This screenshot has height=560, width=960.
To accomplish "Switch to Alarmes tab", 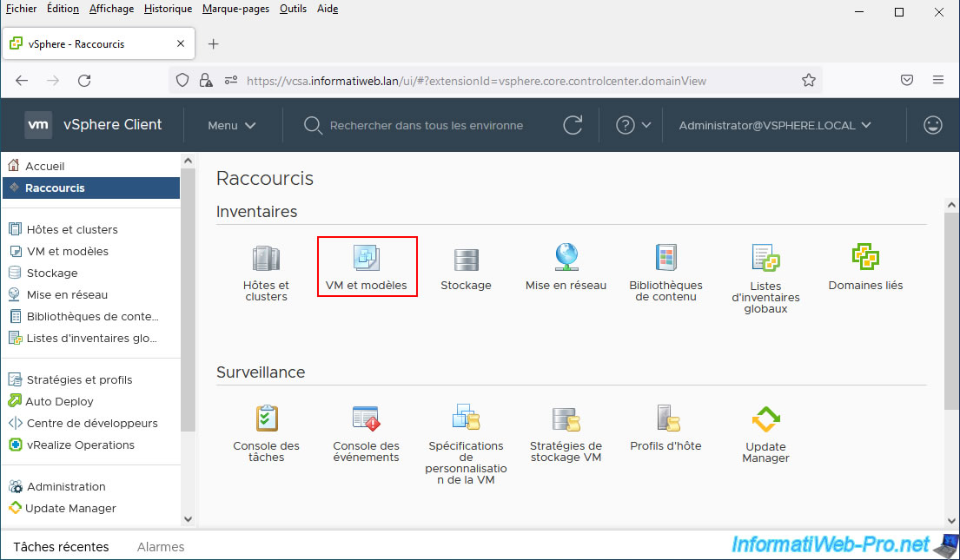I will pos(161,546).
